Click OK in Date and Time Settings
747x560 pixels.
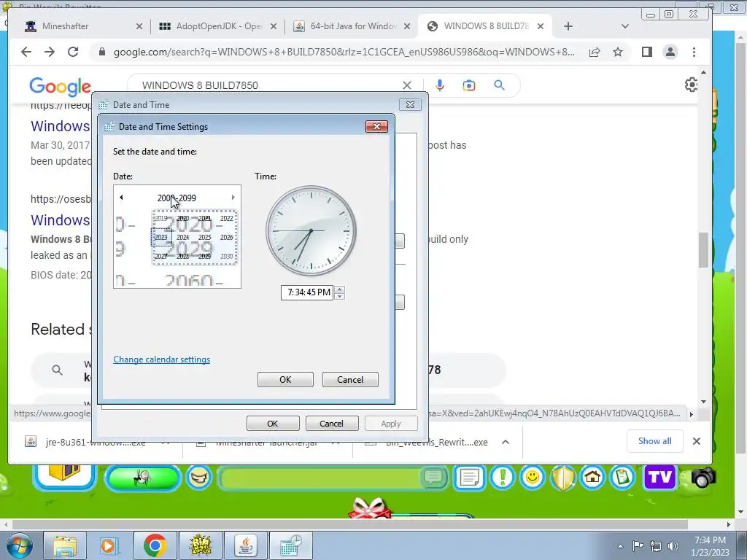pyautogui.click(x=285, y=379)
